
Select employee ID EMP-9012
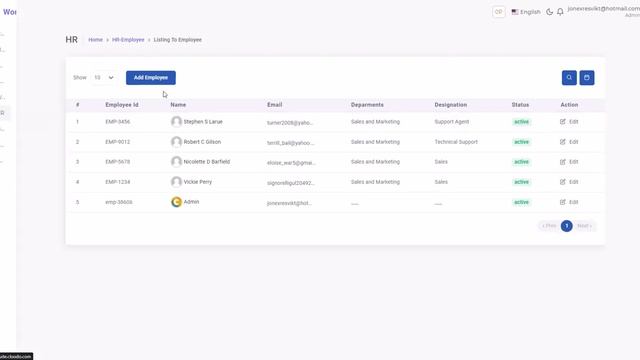(118, 142)
